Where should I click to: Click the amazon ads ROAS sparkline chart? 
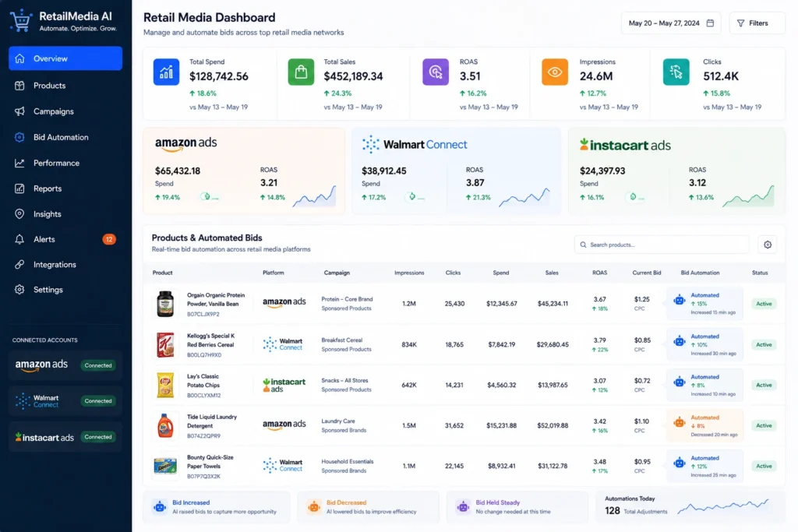315,196
